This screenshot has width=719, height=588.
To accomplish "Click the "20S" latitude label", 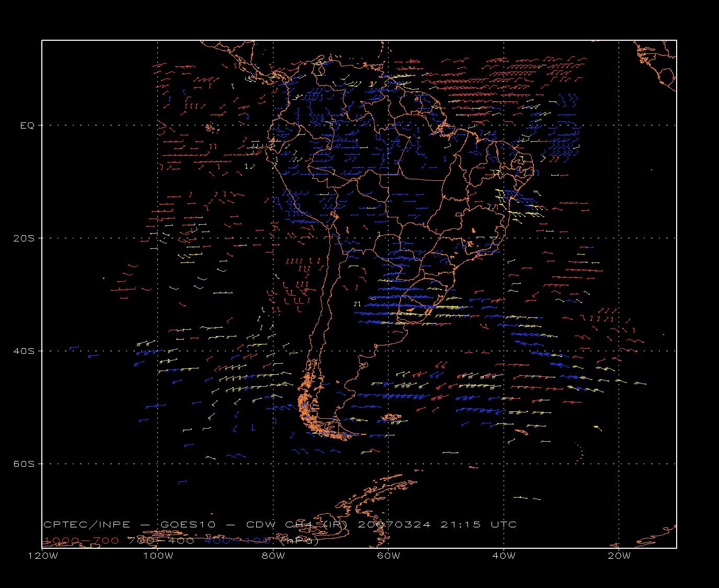I will tap(24, 238).
